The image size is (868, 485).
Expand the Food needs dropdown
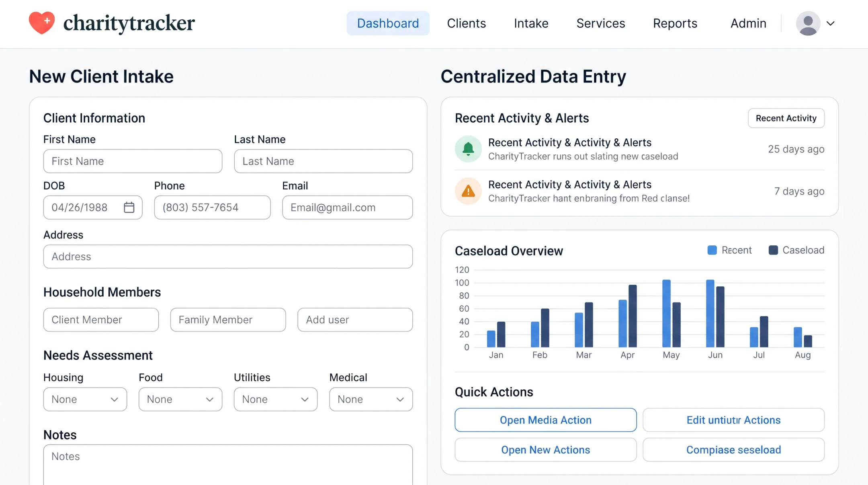pyautogui.click(x=180, y=399)
